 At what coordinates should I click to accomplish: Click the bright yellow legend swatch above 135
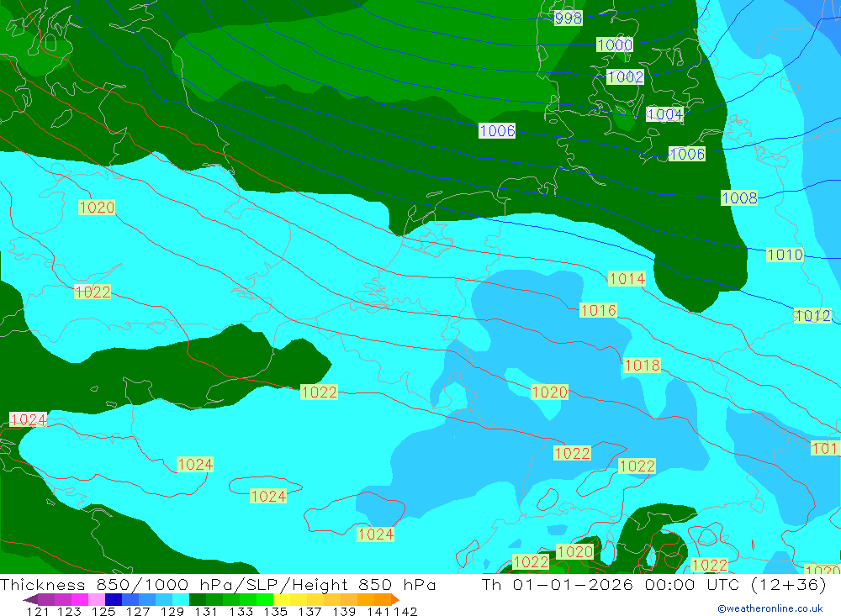[282, 599]
